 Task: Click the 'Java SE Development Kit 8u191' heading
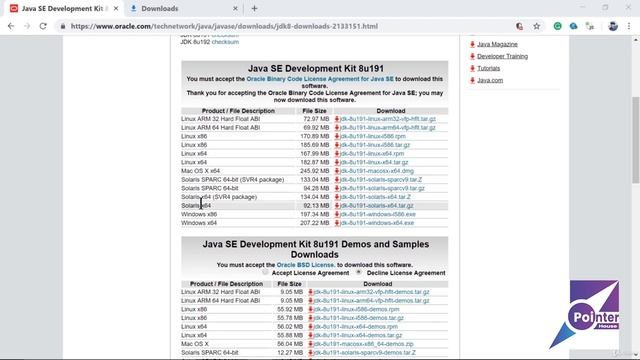point(316,69)
